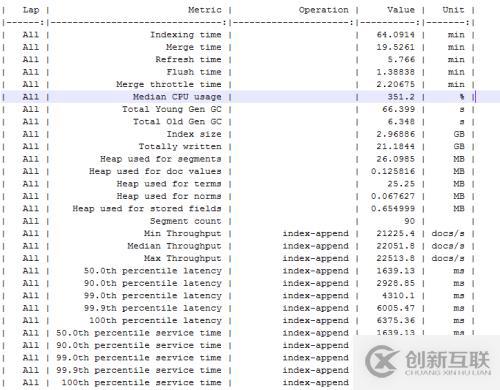This screenshot has height=390, width=500.
Task: Click the Indexing time value 64.0914
Action: pos(396,35)
